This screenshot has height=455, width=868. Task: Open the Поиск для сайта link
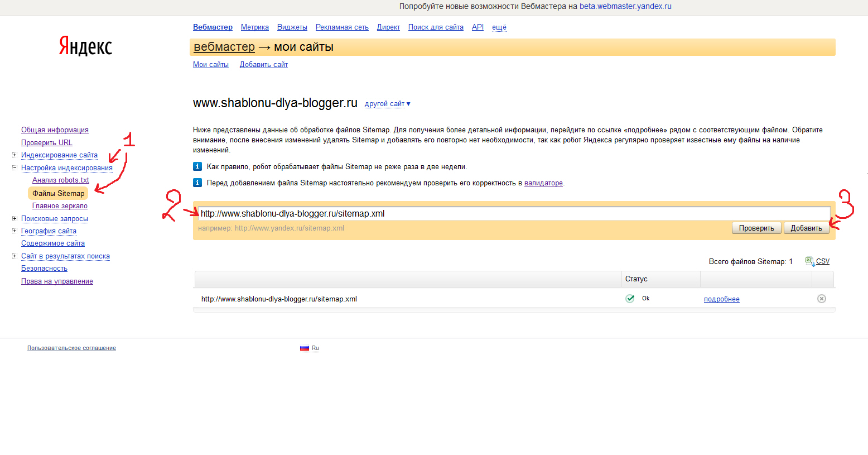436,27
